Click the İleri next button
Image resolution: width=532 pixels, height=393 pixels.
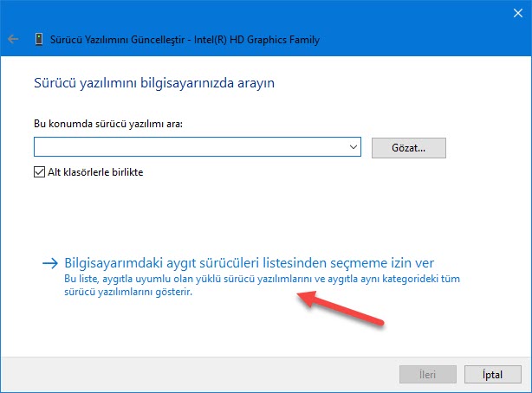click(427, 374)
